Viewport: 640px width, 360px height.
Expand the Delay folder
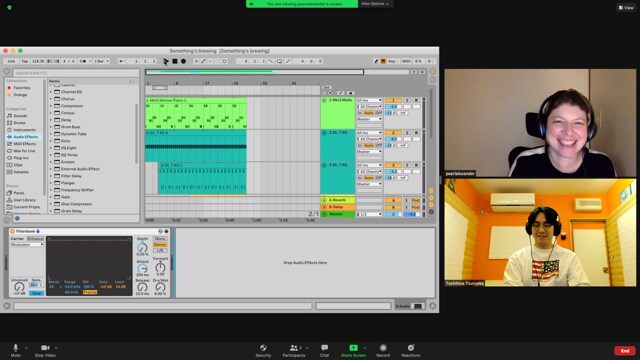(x=51, y=120)
